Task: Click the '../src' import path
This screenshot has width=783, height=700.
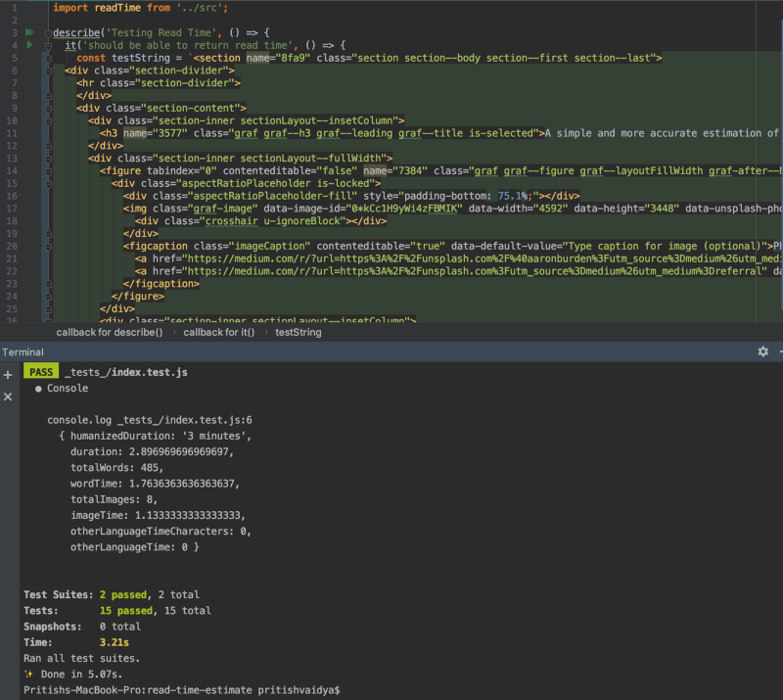Action: coord(200,8)
